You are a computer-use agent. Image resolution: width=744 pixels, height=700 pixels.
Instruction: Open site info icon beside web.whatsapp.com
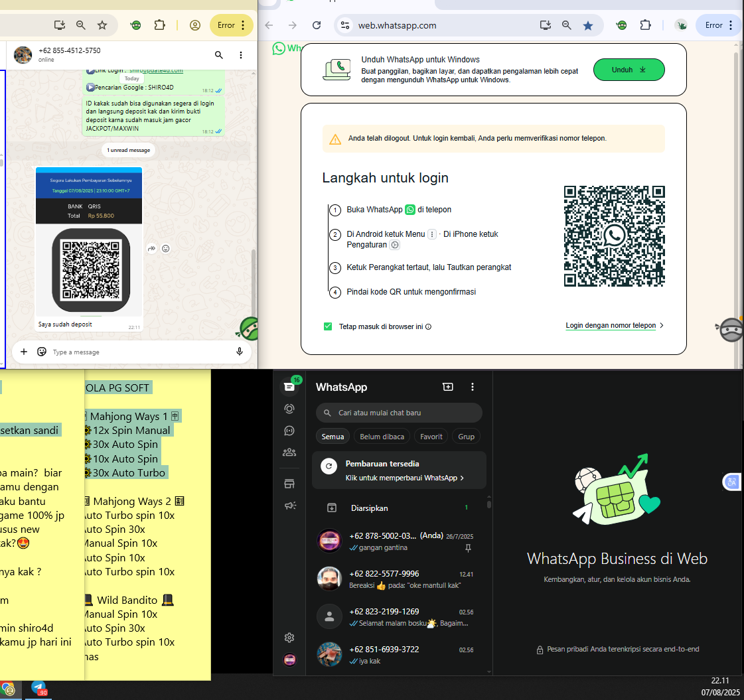(345, 25)
